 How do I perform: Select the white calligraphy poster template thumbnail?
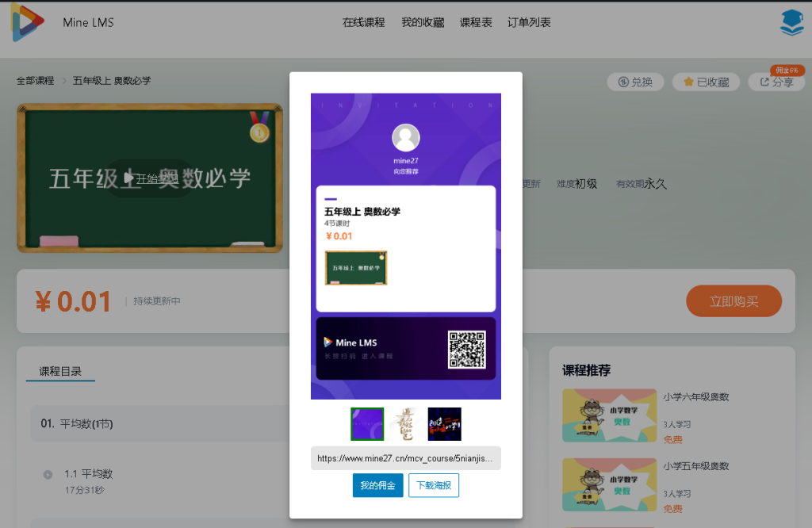point(406,424)
